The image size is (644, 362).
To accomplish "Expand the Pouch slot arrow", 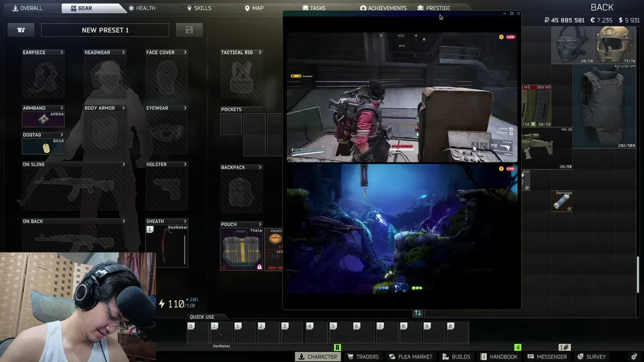I will click(x=260, y=224).
